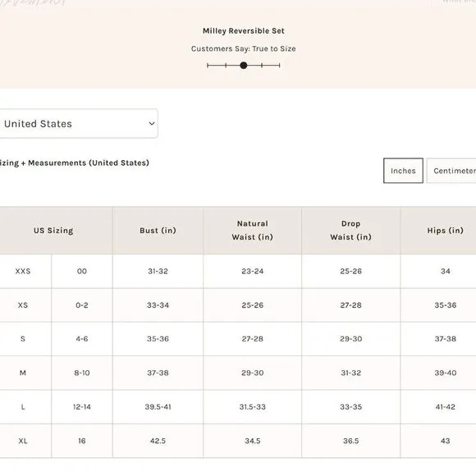Select the XXS size row cell
The width and height of the screenshot is (476, 476).
[23, 271]
